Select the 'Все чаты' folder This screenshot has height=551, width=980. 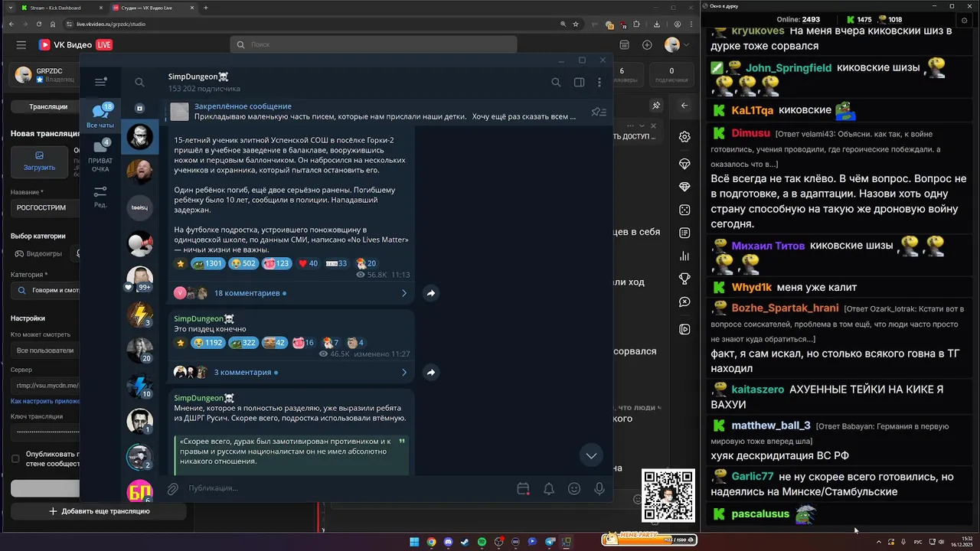pos(100,116)
